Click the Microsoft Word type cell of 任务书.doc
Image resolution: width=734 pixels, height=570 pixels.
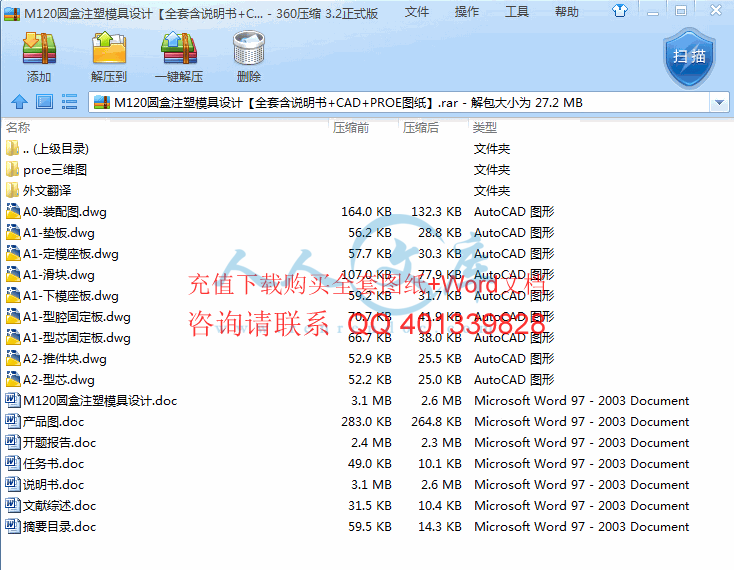pos(581,464)
